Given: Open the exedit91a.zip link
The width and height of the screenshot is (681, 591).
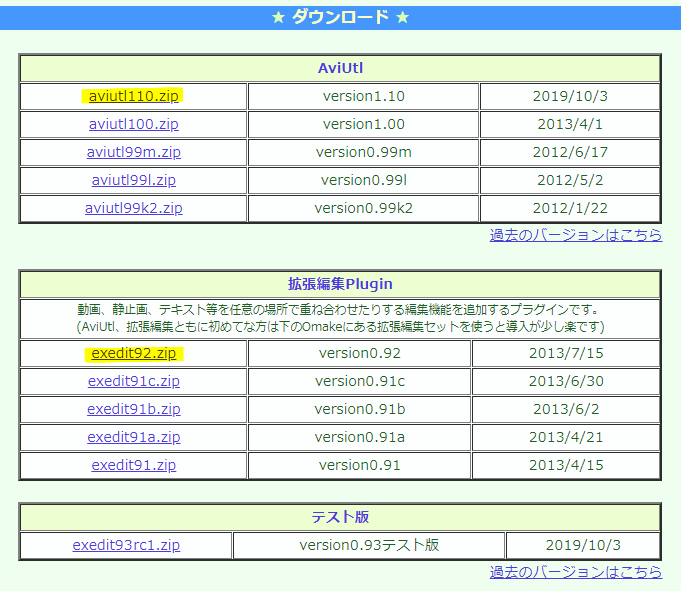Looking at the screenshot, I should 133,437.
